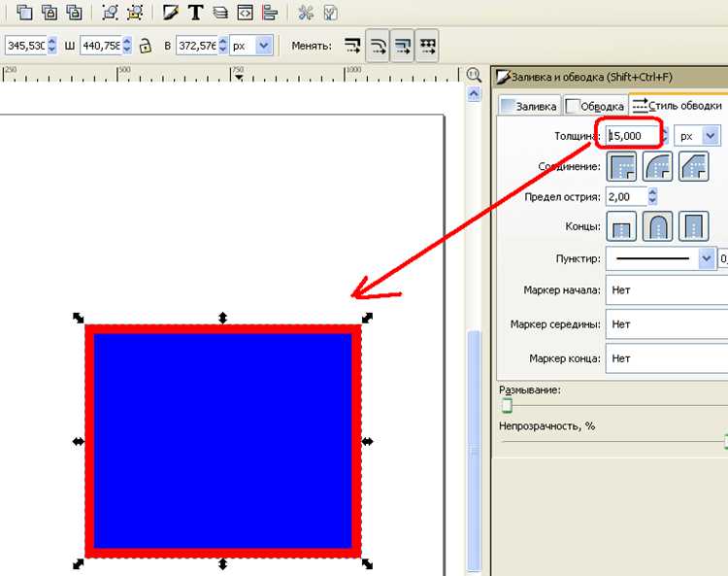
Task: Click the Unlink clone icon
Action: 75,13
